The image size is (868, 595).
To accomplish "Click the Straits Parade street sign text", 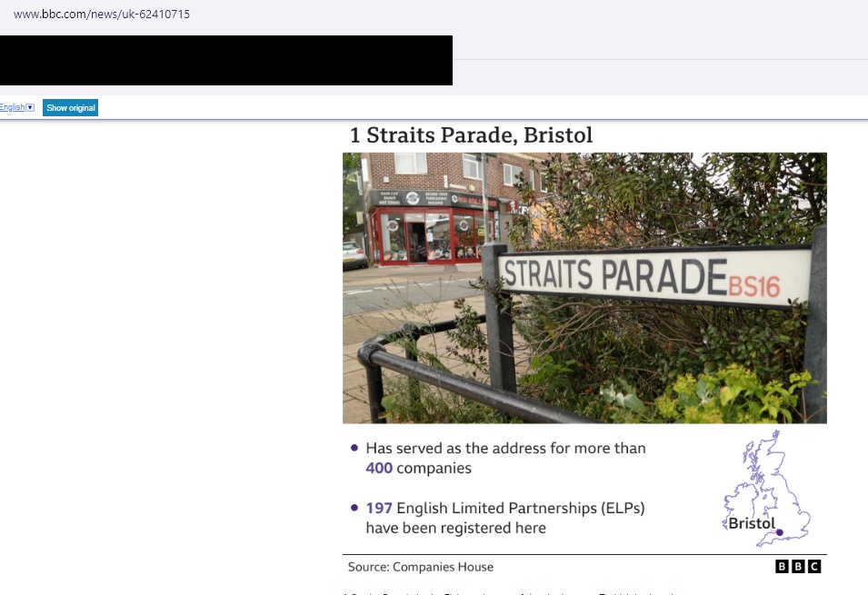I will pos(615,273).
